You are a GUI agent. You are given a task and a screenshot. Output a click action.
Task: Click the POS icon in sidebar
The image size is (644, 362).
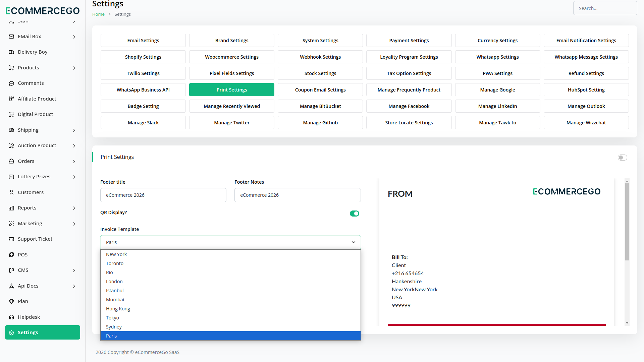tap(11, 255)
